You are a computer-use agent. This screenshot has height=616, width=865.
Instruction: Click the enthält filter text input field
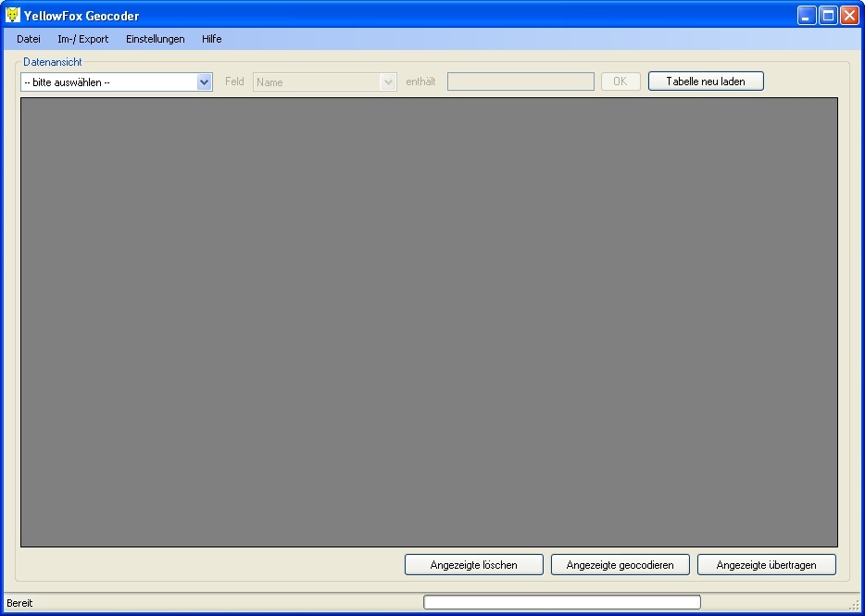pyautogui.click(x=520, y=82)
